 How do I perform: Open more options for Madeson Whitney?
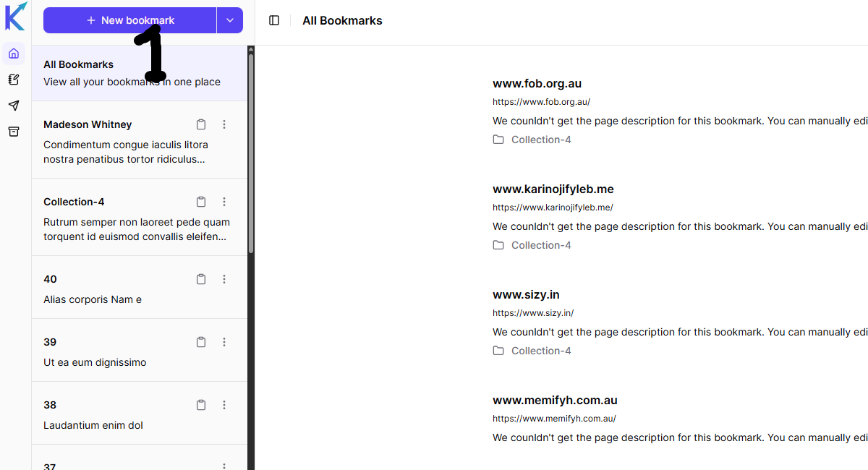(224, 124)
